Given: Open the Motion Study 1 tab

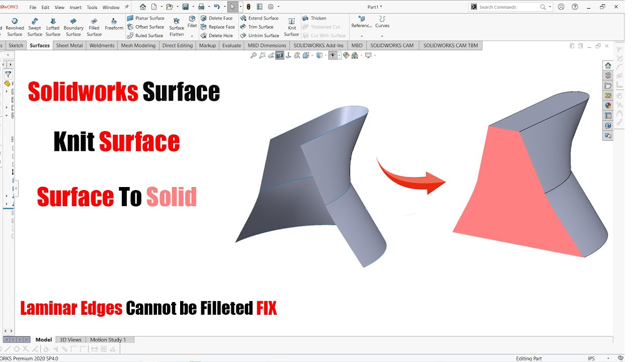Looking at the screenshot, I should (108, 340).
